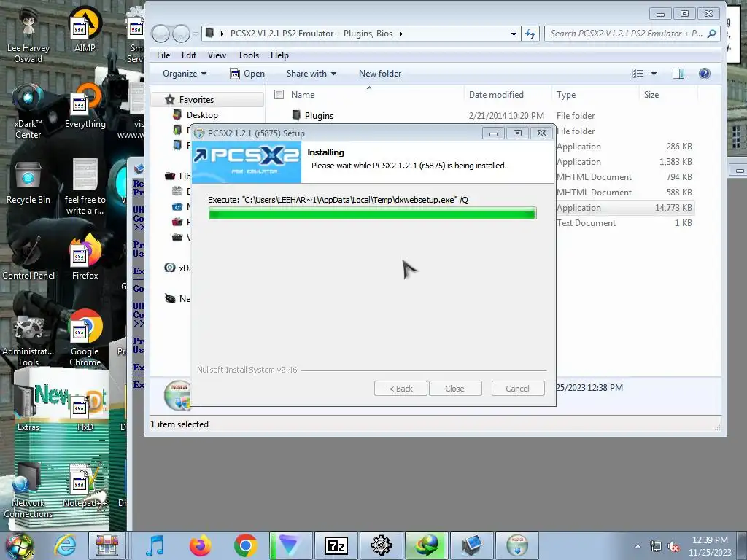This screenshot has width=747, height=560.
Task: Sort by Type column header
Action: 566,94
